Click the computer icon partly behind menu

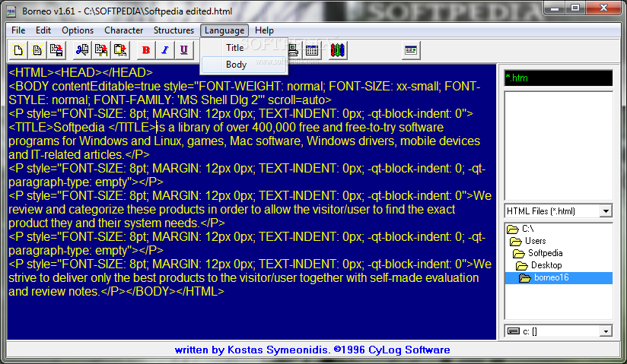294,50
